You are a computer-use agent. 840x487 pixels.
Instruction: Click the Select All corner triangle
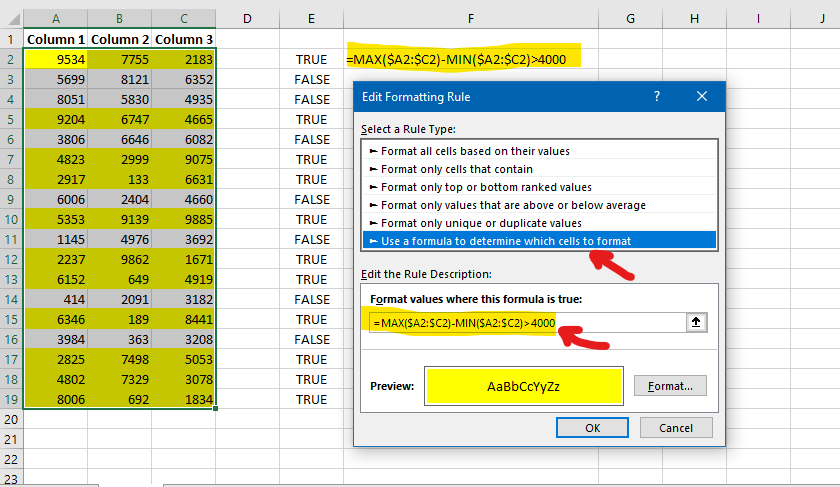point(14,19)
